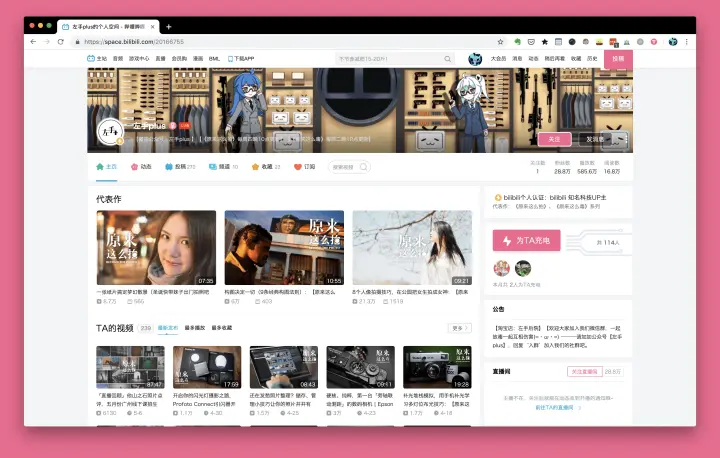The image size is (720, 458).
Task: Click the magnifier in space search box
Action: click(364, 167)
